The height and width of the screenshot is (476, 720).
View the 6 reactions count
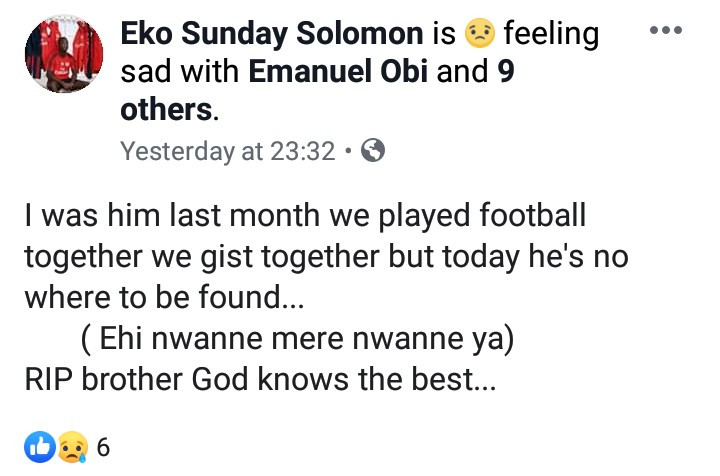point(103,448)
